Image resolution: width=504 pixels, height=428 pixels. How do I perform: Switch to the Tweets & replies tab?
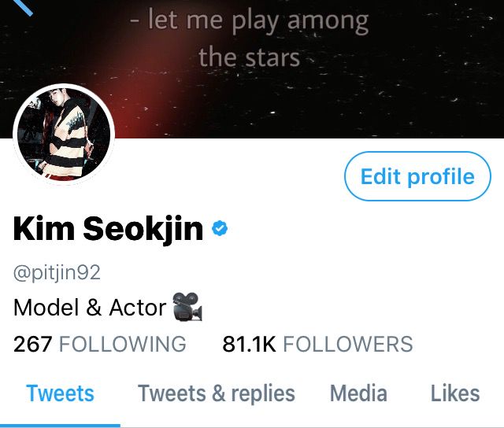click(217, 393)
